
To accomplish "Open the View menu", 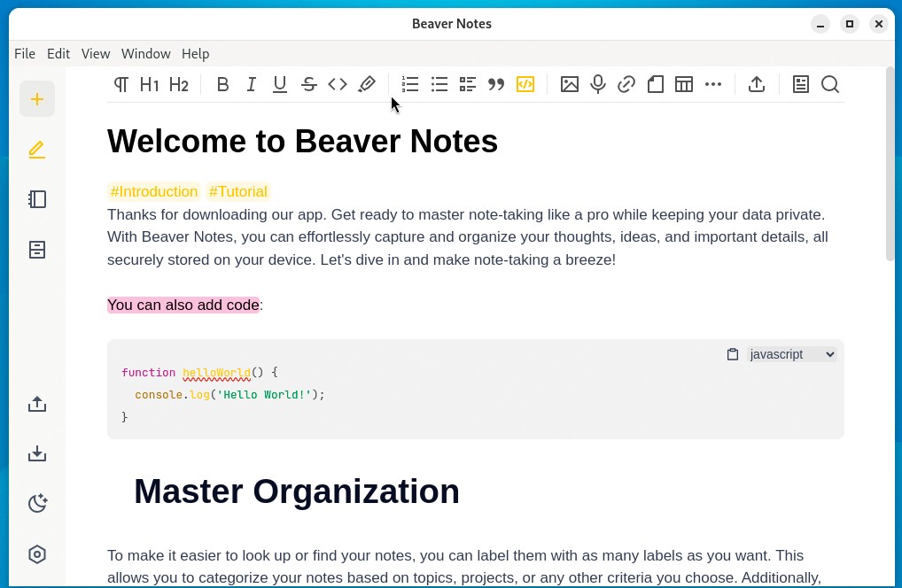I will (x=96, y=53).
